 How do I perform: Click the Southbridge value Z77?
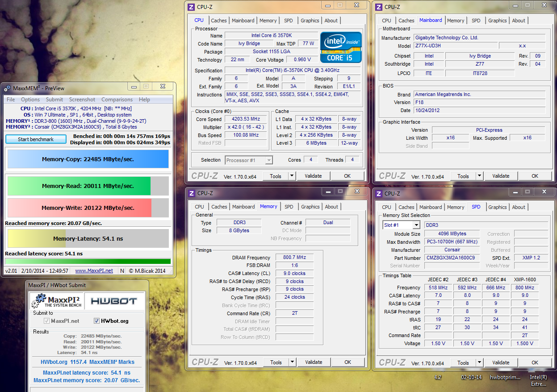coord(480,64)
